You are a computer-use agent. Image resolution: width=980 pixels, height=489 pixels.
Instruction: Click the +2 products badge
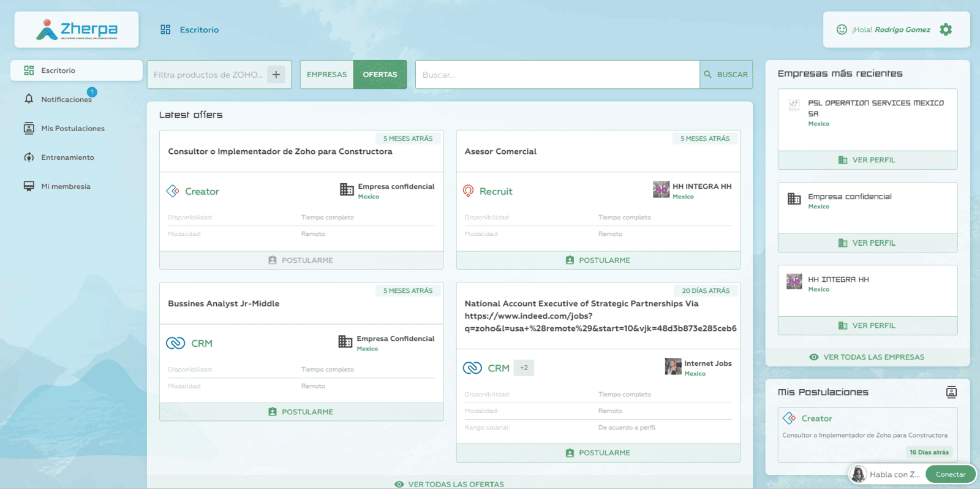tap(524, 368)
